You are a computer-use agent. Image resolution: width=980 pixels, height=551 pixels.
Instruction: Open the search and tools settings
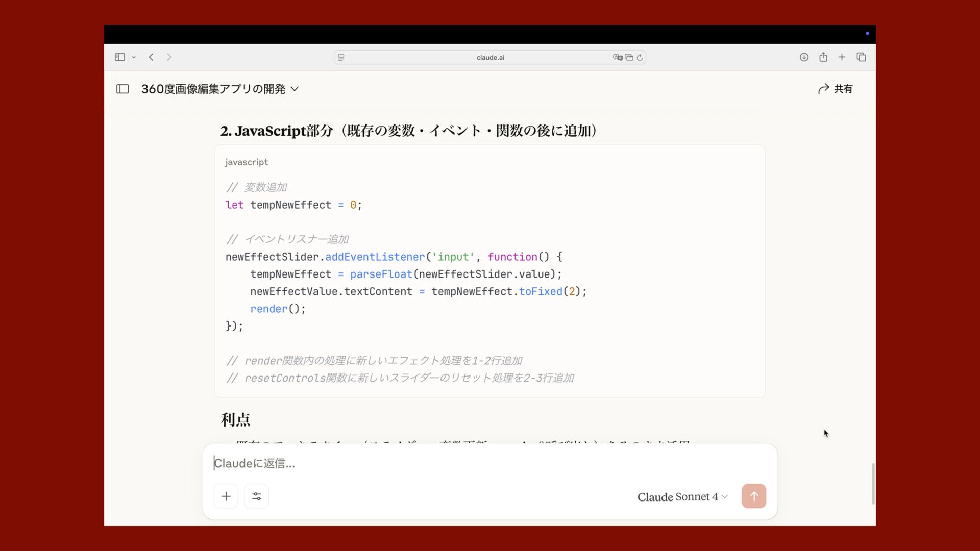click(257, 496)
